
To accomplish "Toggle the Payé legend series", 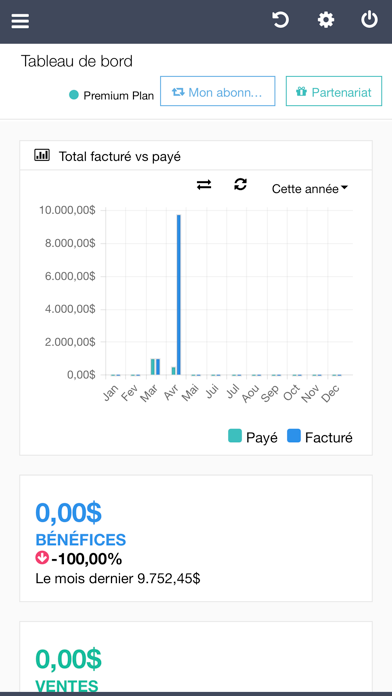I will 253,437.
